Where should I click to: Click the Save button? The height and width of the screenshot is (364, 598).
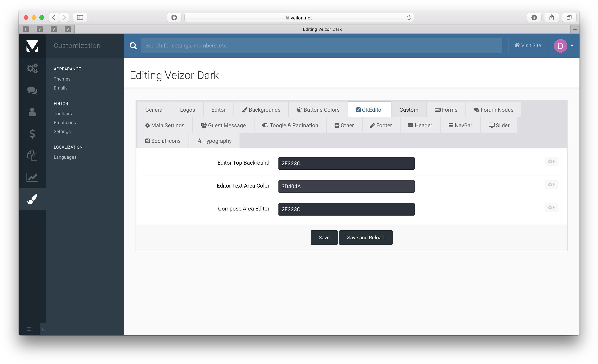(x=324, y=237)
